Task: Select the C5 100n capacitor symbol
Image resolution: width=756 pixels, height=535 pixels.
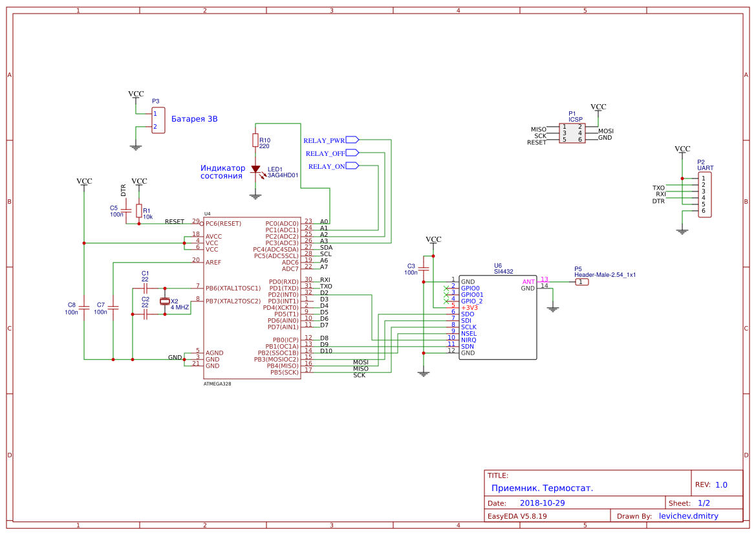Action: (126, 210)
